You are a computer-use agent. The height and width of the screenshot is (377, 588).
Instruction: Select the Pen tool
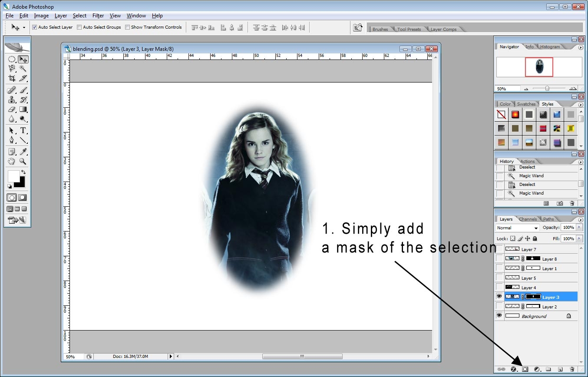tap(12, 140)
